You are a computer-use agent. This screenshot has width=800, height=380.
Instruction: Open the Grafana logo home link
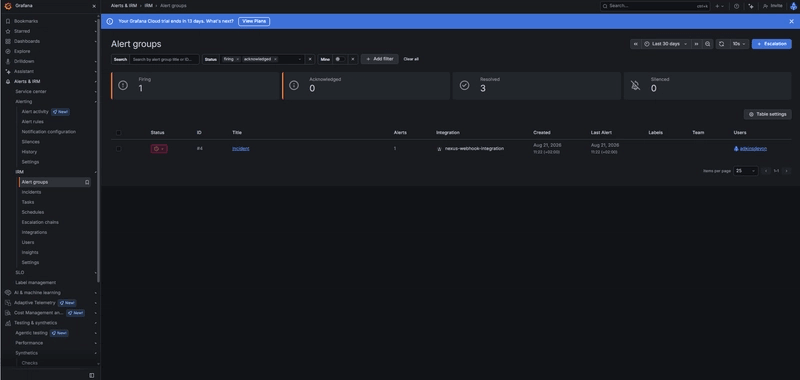(x=8, y=6)
